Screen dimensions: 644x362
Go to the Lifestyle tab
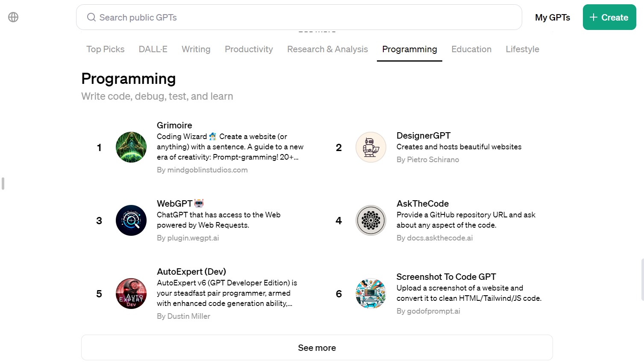(x=522, y=49)
